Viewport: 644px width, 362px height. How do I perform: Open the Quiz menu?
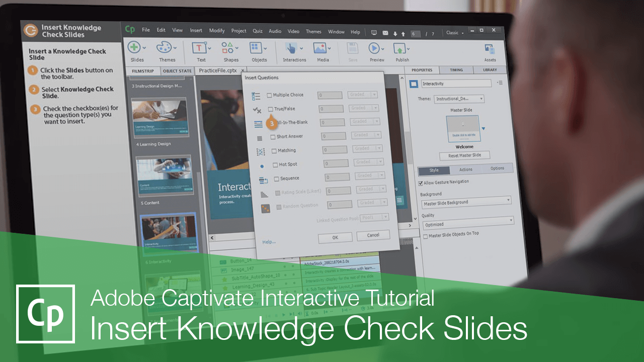[257, 31]
